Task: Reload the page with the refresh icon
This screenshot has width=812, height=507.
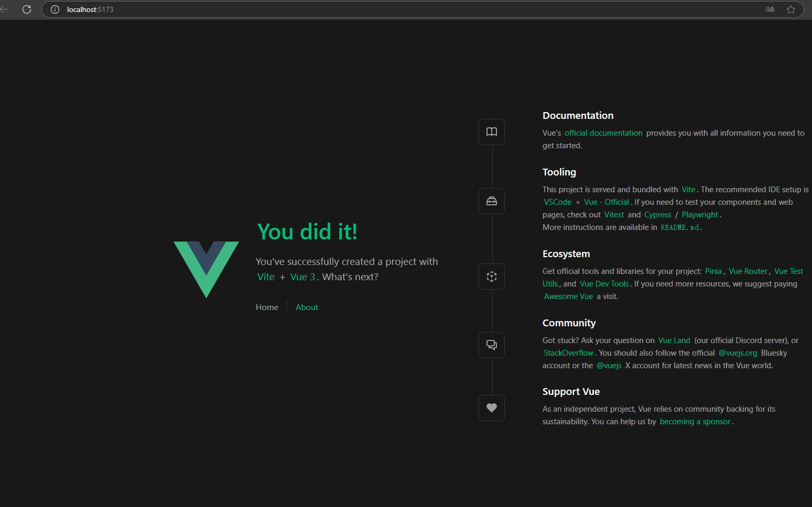Action: (x=27, y=9)
